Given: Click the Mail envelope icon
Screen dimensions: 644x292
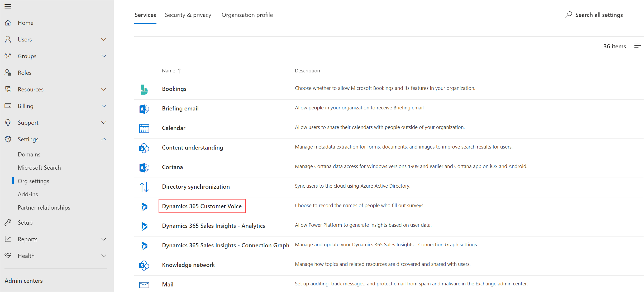Looking at the screenshot, I should (144, 285).
